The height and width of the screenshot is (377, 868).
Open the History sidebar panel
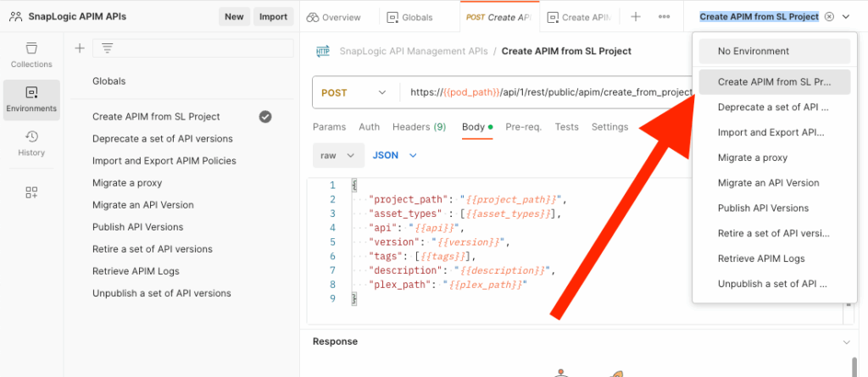(x=31, y=142)
